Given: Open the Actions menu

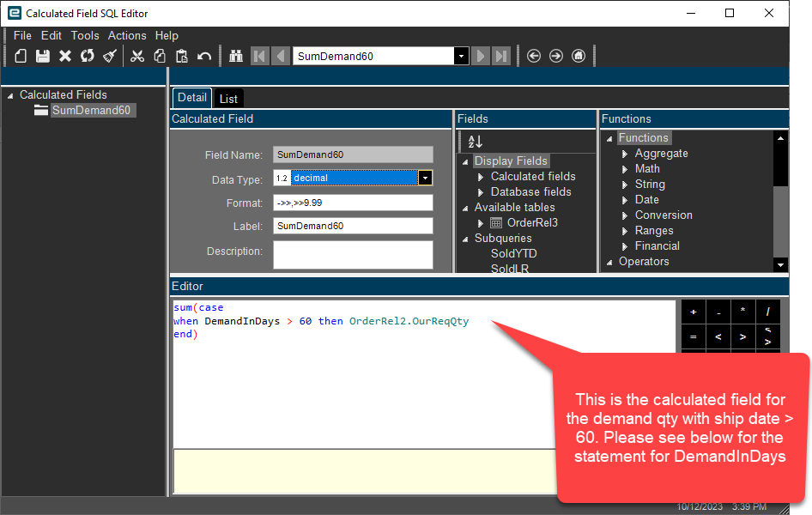Looking at the screenshot, I should [127, 35].
